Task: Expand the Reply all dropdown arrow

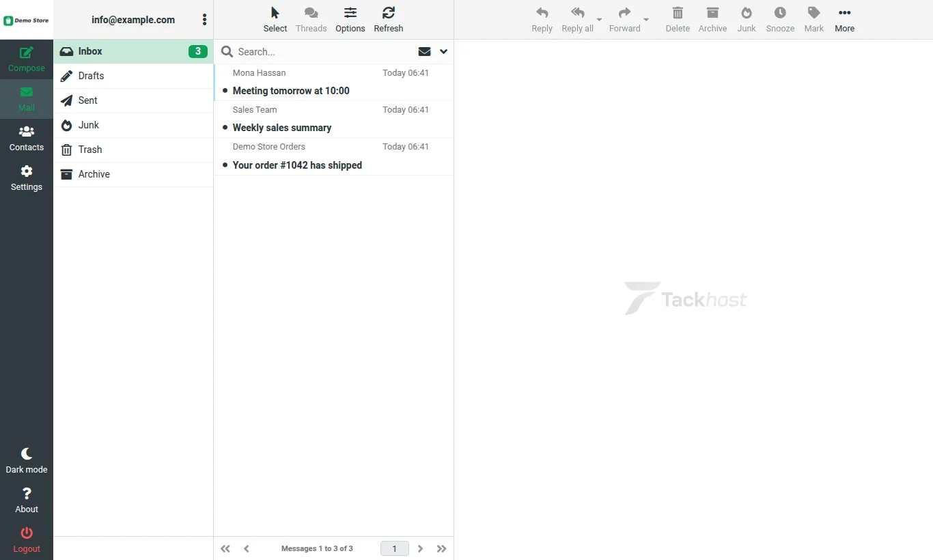Action: (600, 20)
